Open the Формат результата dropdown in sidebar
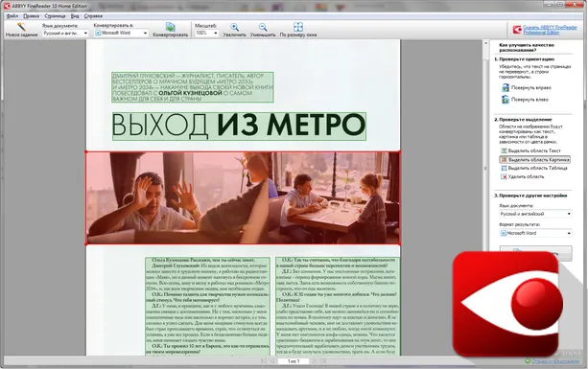588x369 pixels. click(535, 233)
